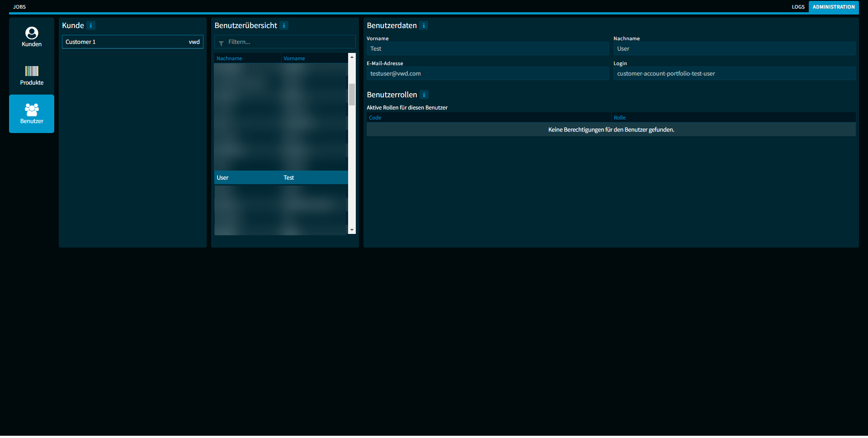Viewport: 868px width, 438px height.
Task: Open the Produkte barcode icon
Action: (32, 71)
